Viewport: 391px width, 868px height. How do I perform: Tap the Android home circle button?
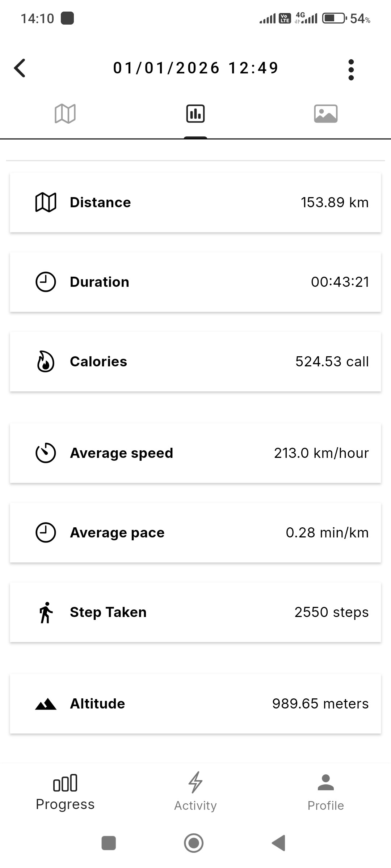coord(194,843)
